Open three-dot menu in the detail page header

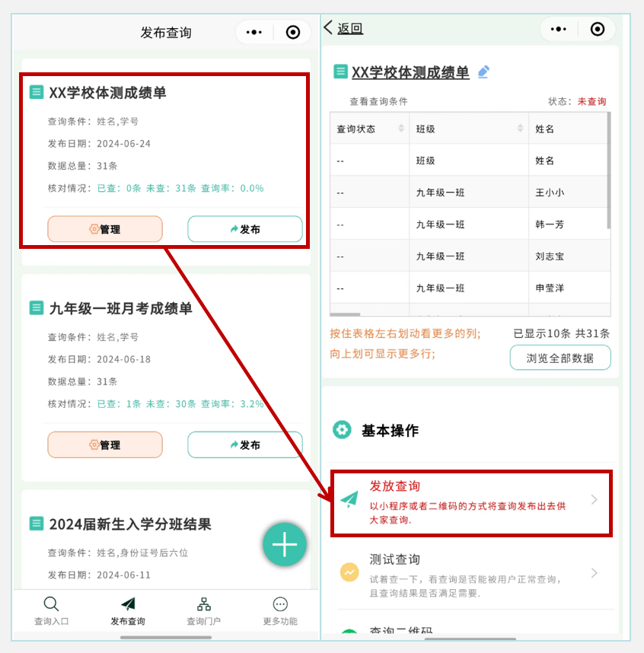click(559, 29)
